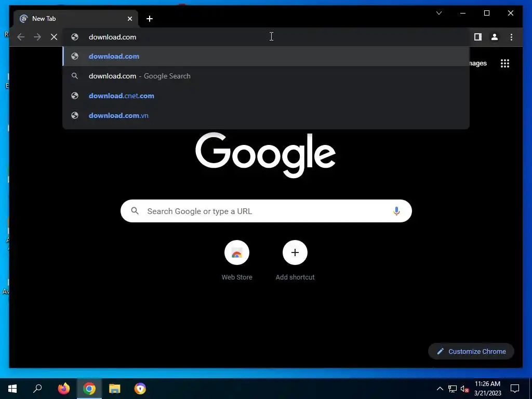
Task: Open taskbar search magnifier
Action: 37,389
